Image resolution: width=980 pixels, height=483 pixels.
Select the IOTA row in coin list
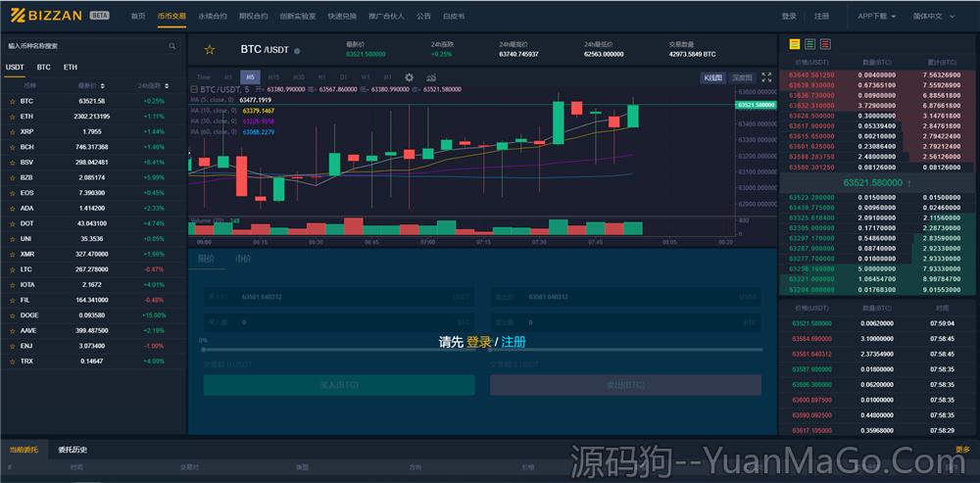tap(93, 285)
